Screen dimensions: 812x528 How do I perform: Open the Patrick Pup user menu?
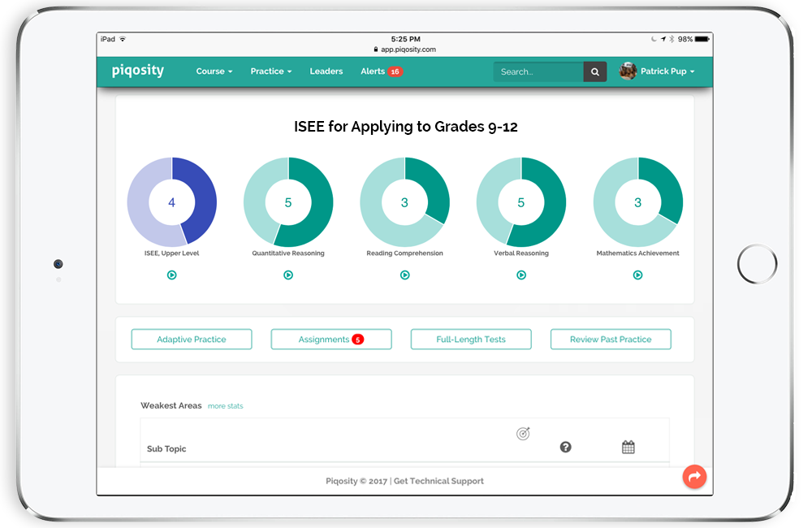[x=658, y=71]
